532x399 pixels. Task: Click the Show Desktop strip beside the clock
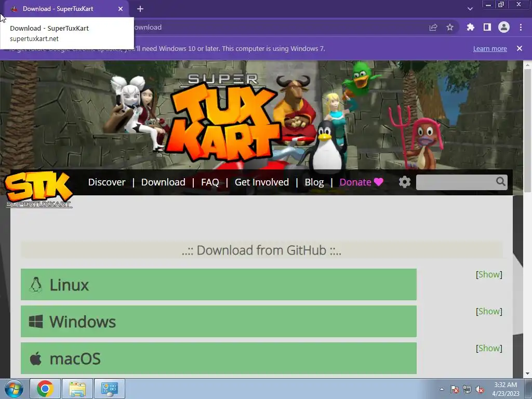528,389
